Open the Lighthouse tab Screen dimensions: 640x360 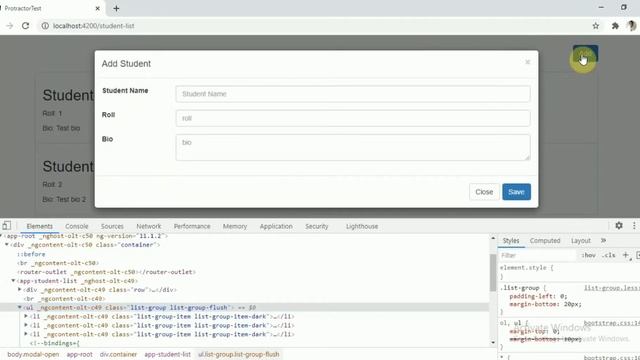coord(362,226)
